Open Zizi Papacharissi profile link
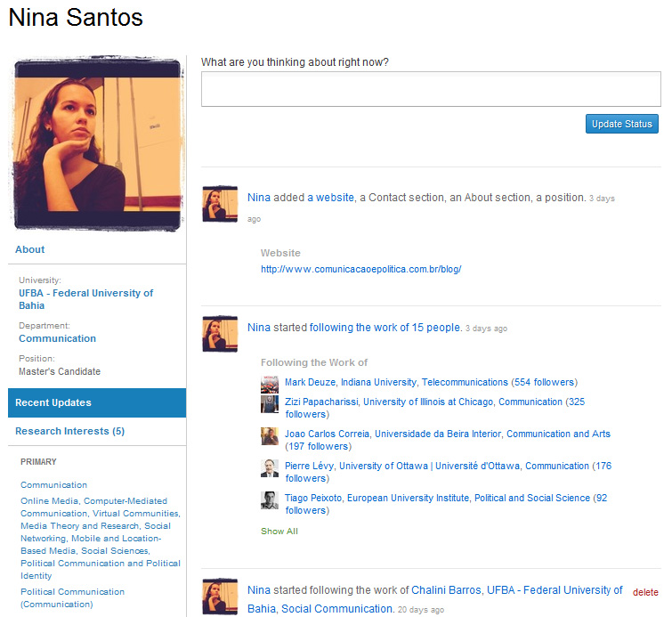The height and width of the screenshot is (617, 672). click(x=434, y=408)
